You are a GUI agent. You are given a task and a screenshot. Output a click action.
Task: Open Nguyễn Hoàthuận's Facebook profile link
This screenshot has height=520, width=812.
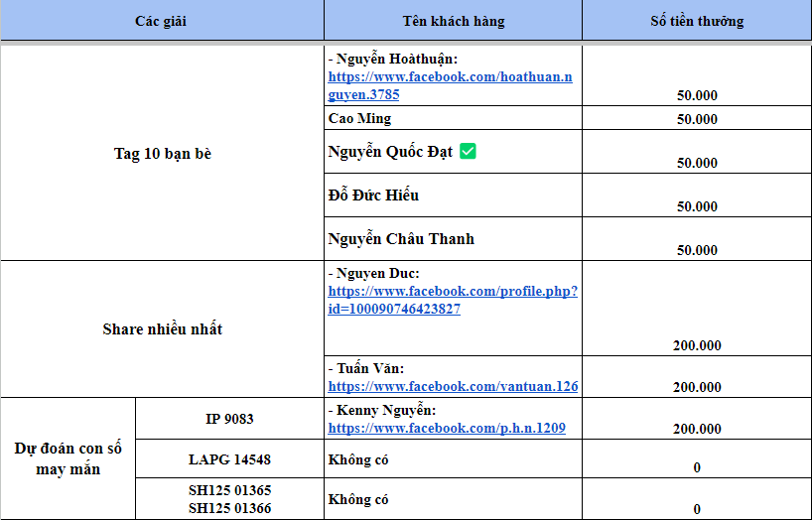coord(450,77)
